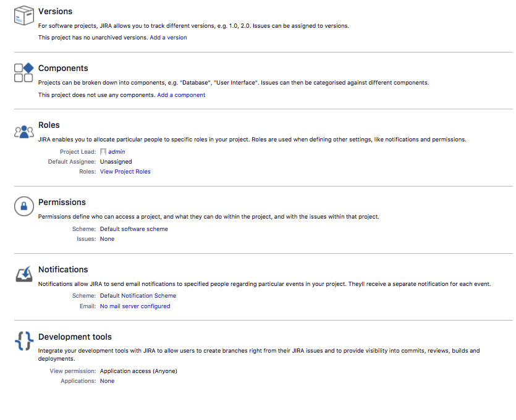Click the Components section heading

click(x=63, y=68)
